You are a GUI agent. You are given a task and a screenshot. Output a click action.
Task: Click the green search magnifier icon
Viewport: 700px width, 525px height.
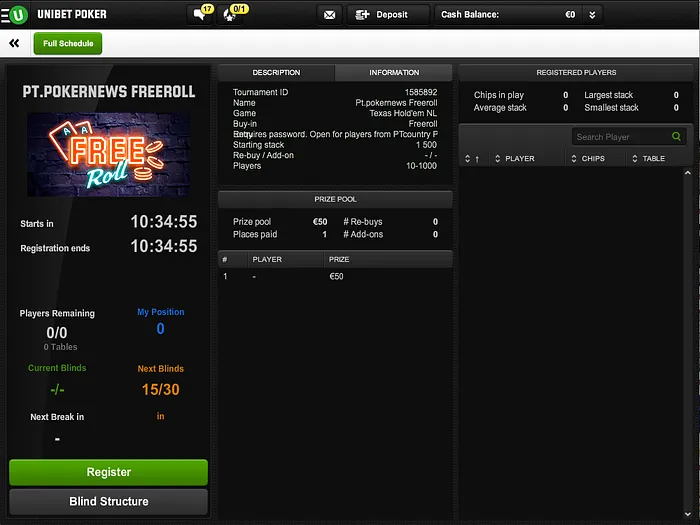(x=676, y=137)
